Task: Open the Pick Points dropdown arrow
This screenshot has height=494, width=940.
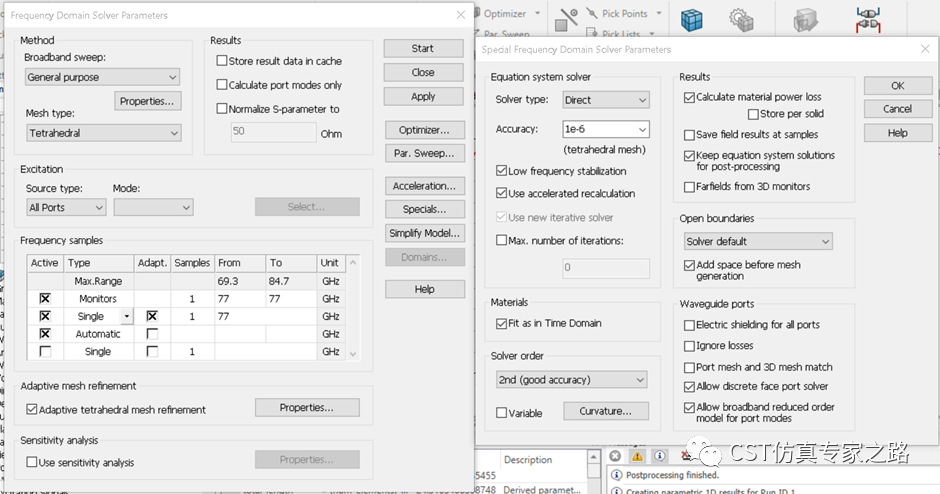Action: (x=659, y=13)
